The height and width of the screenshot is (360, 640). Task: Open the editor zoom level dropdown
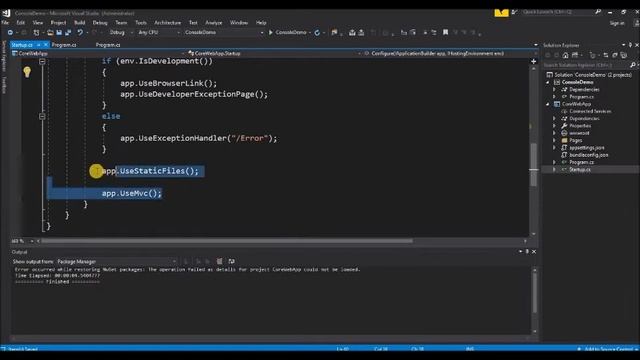32,241
